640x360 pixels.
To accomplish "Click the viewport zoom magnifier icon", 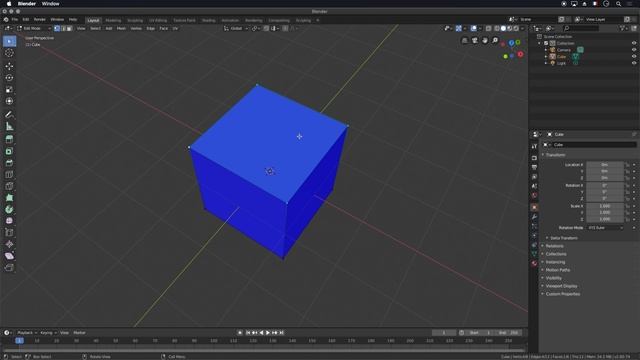I will pos(495,40).
